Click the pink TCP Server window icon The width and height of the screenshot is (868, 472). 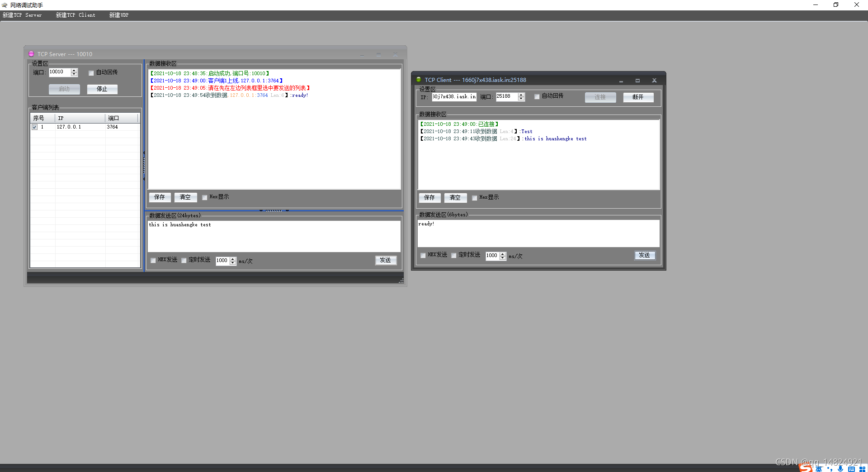(31, 54)
